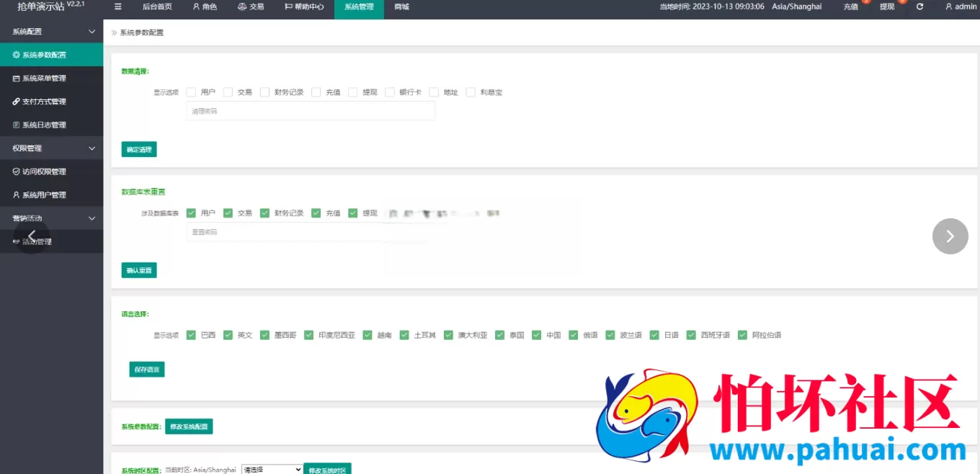Click the 保存语言 button

(x=147, y=370)
